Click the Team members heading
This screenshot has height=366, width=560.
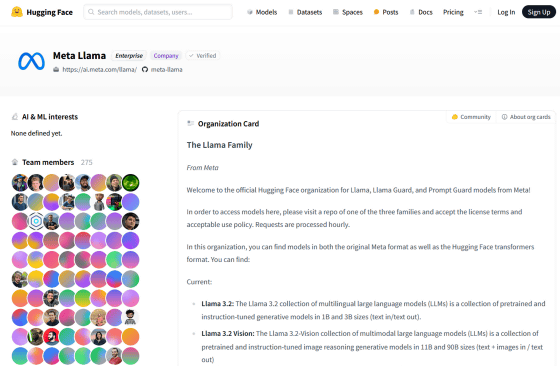coord(48,162)
